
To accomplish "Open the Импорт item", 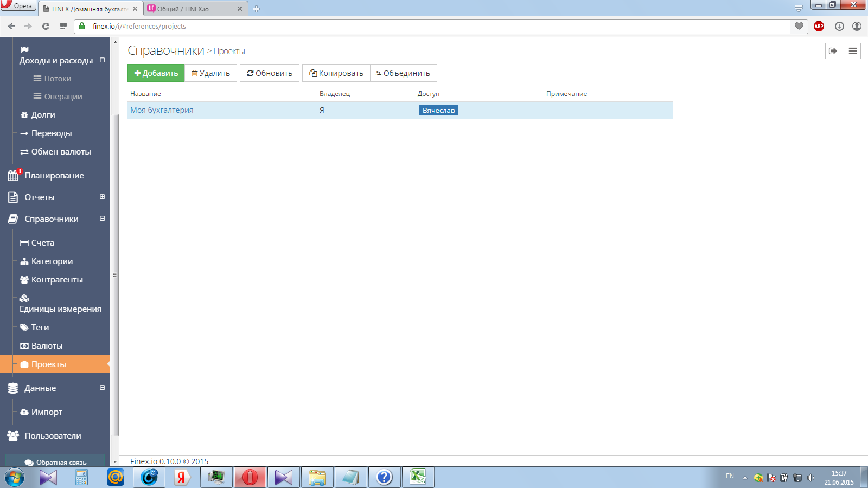I will coord(41,412).
